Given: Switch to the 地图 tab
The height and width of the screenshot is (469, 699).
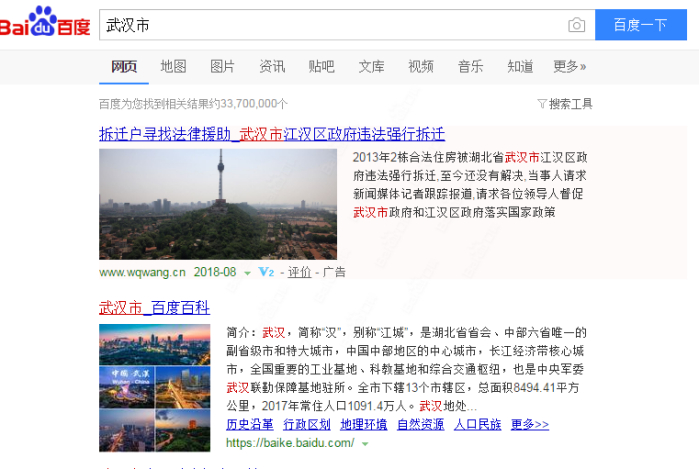Looking at the screenshot, I should 173,66.
